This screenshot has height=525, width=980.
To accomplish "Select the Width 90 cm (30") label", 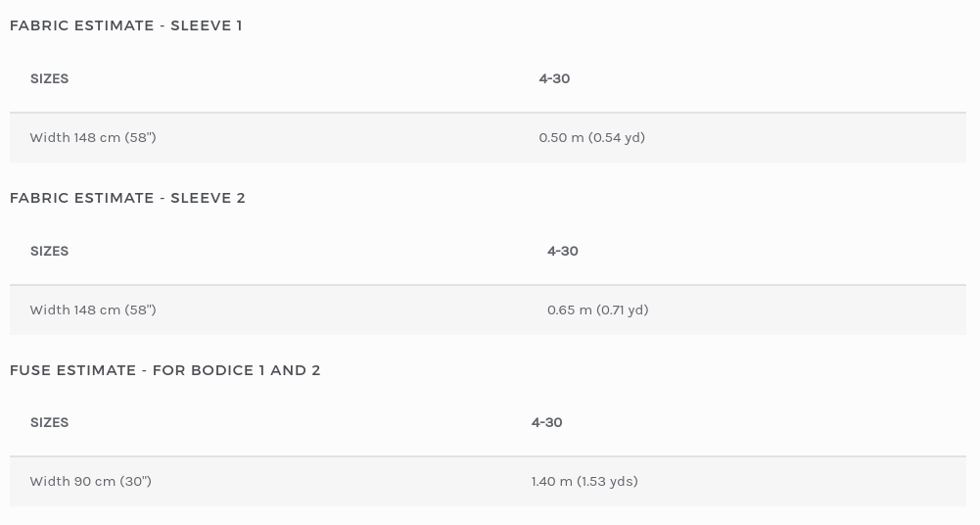I will (x=90, y=481).
